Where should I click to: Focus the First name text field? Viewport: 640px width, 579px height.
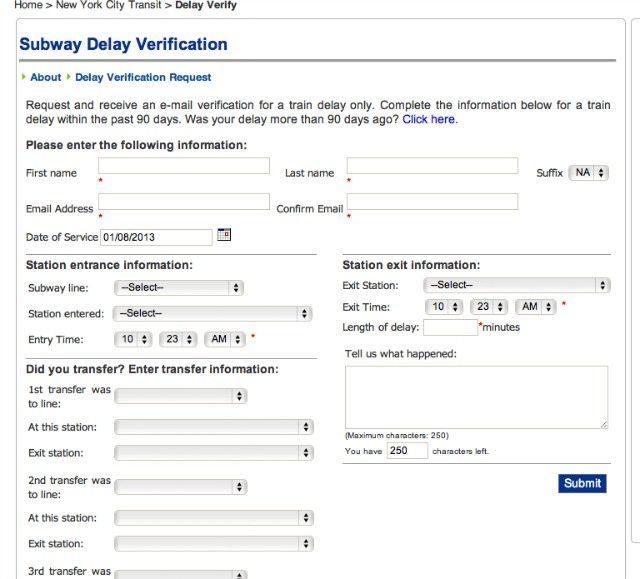184,166
